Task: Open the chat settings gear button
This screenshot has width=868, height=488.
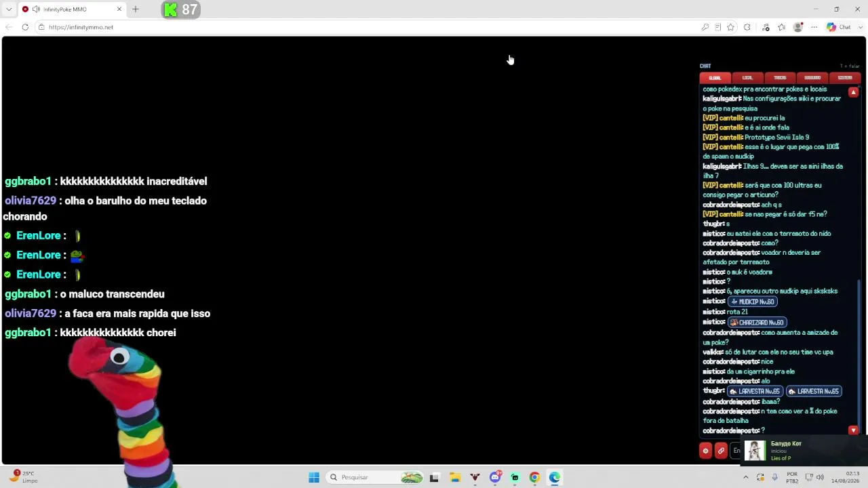Action: [705, 451]
